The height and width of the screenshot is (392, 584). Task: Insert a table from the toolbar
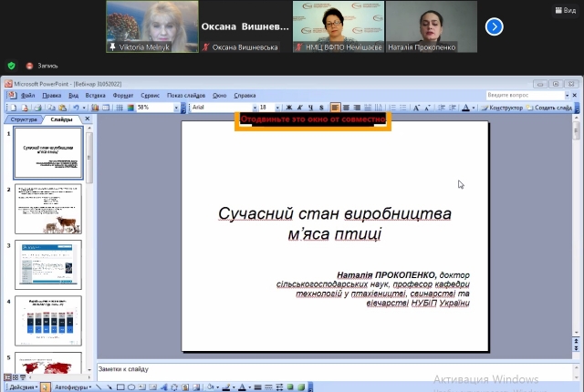[x=106, y=108]
